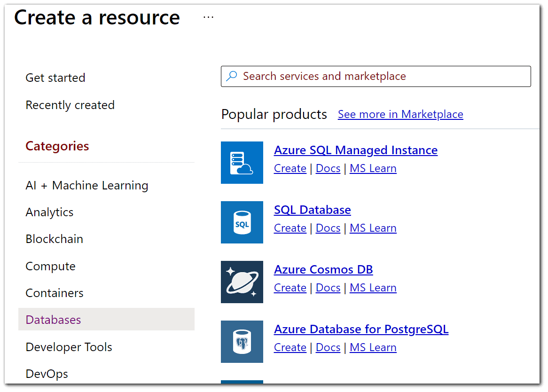The width and height of the screenshot is (548, 392).
Task: Click the PostgreSQL elephant icon
Action: pyautogui.click(x=242, y=342)
